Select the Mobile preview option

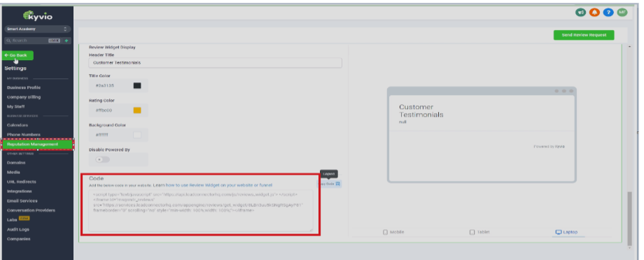coord(393,232)
